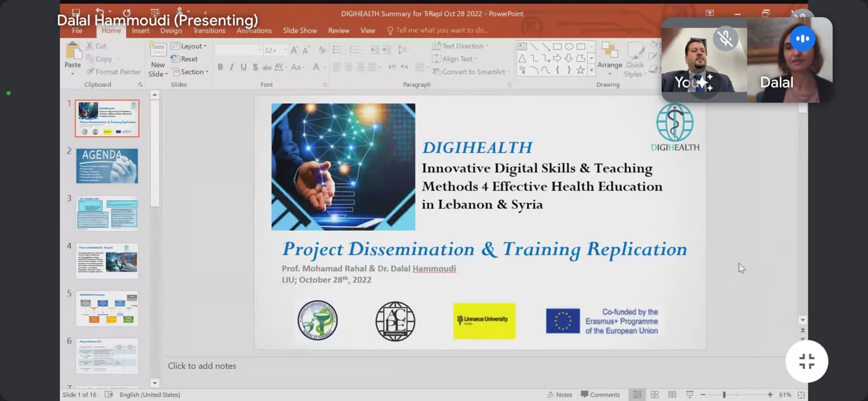This screenshot has width=868, height=401.
Task: Switch to Slide Sorter view
Action: (x=655, y=394)
